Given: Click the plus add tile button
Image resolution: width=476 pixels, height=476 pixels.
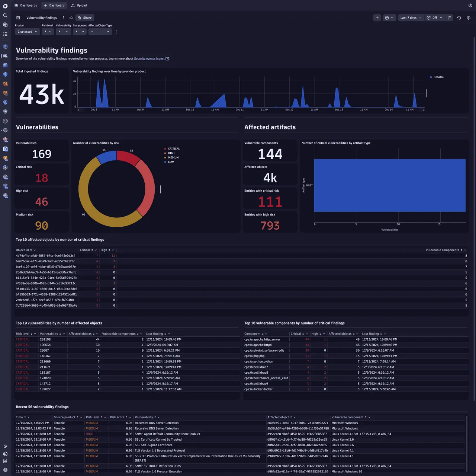Looking at the screenshot, I should [x=377, y=18].
